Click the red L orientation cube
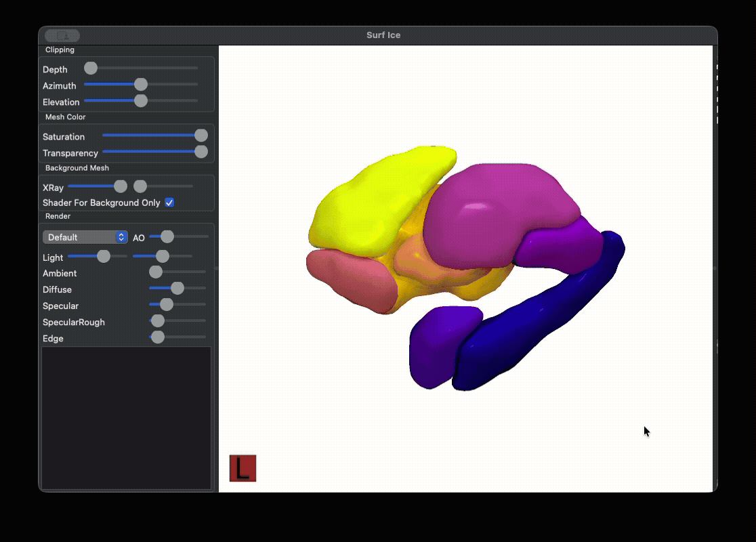756x542 pixels. point(243,468)
